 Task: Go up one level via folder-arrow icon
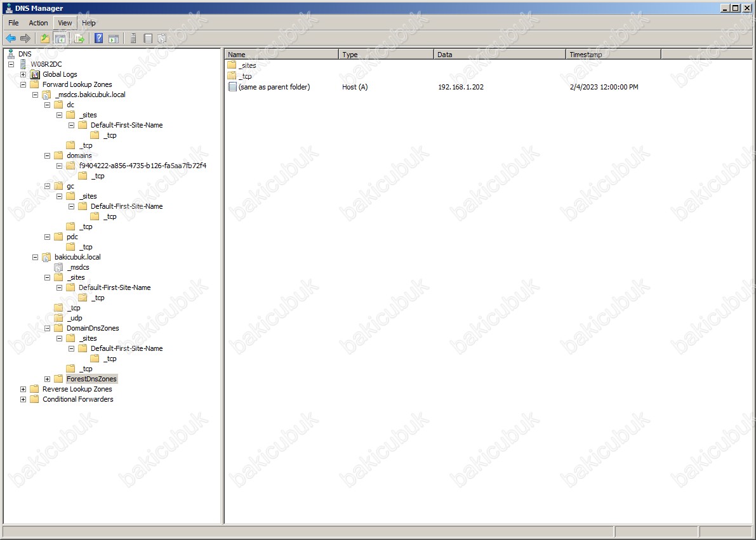pos(45,38)
